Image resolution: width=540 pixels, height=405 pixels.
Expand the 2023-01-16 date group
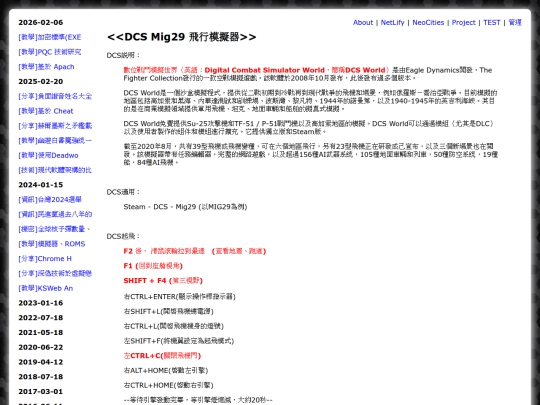[41, 303]
